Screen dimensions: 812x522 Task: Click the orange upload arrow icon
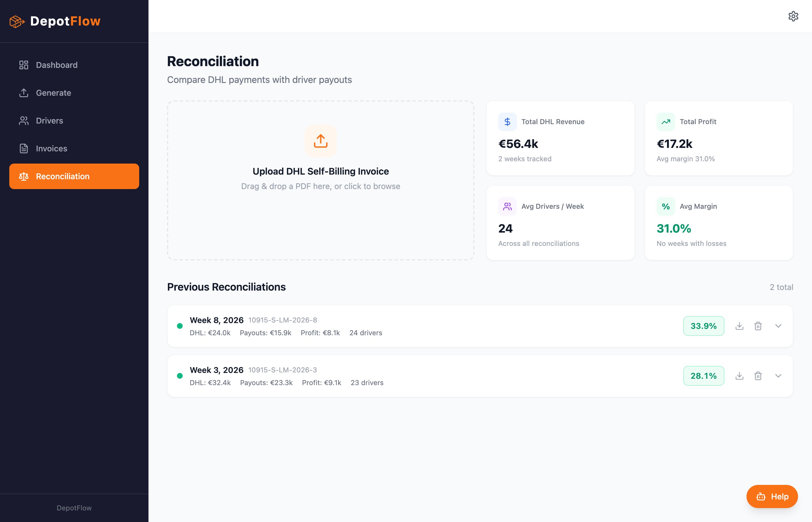[x=320, y=141]
